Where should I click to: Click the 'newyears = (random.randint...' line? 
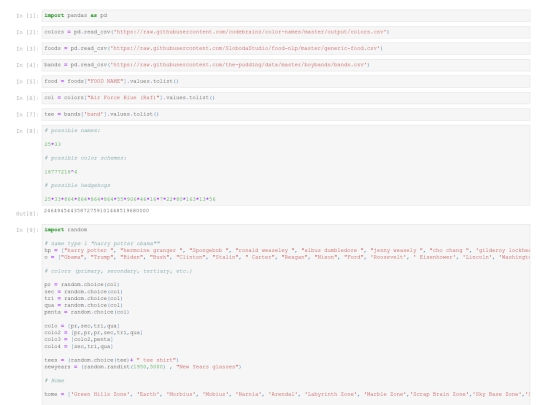[x=143, y=367]
